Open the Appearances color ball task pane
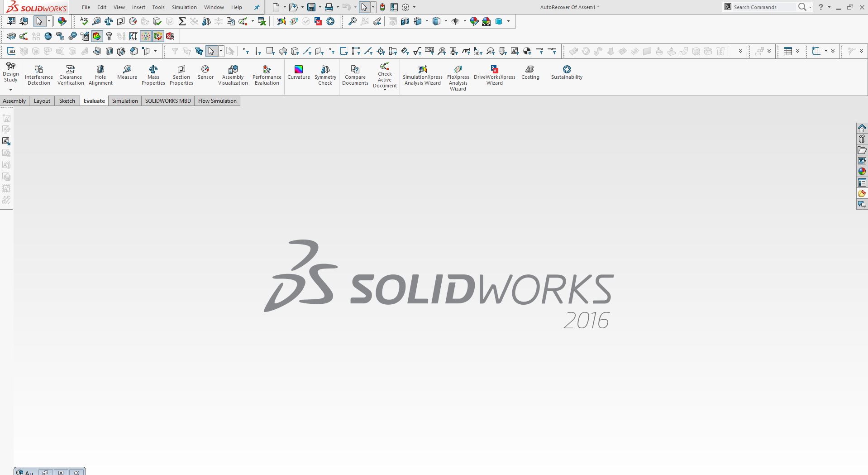Viewport: 868px width, 475px height. point(862,172)
